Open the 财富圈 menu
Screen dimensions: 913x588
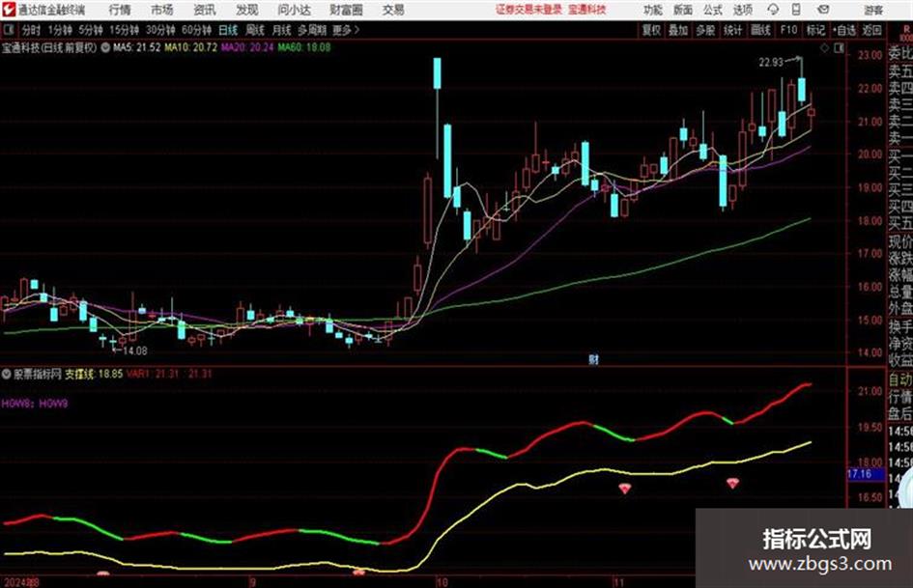[x=346, y=10]
